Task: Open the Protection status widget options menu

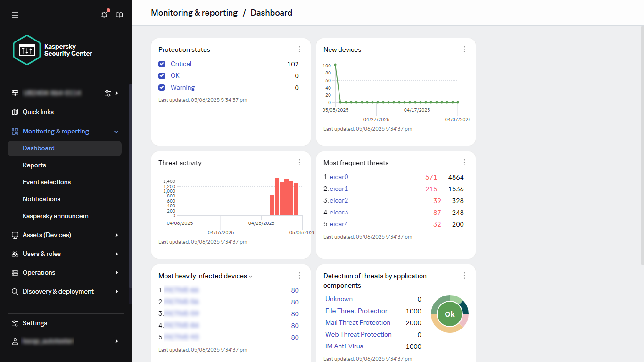Action: [299, 49]
